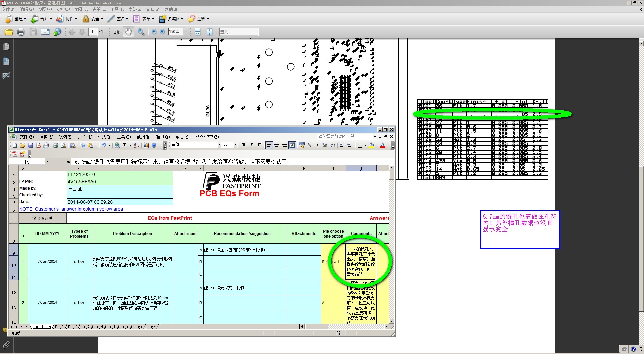Toggle Bold formatting in Excel

point(244,145)
